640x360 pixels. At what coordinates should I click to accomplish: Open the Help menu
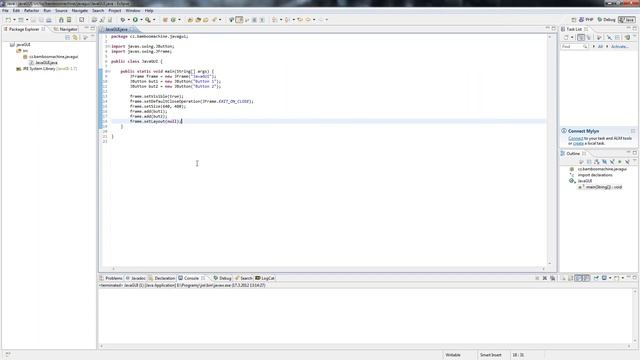pos(149,10)
